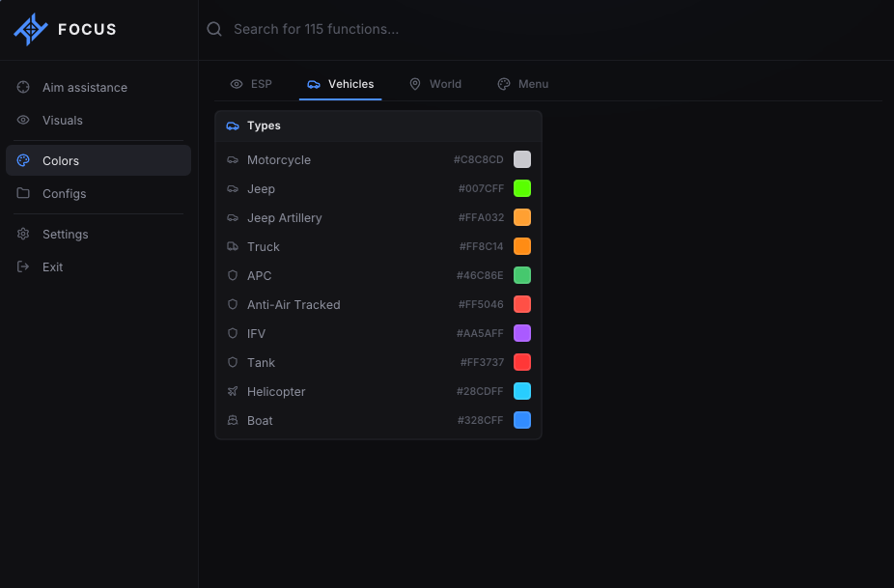This screenshot has width=894, height=588.
Task: Click the folder icon beside Configs
Action: coord(23,193)
